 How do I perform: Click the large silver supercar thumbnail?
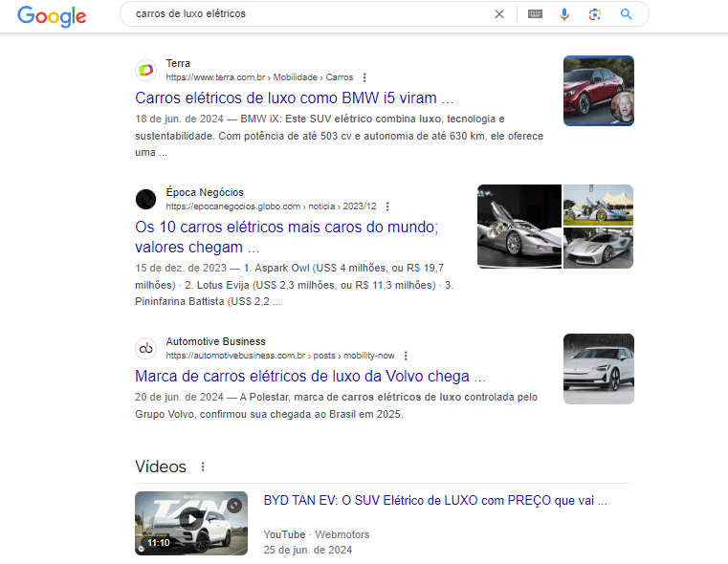[519, 227]
